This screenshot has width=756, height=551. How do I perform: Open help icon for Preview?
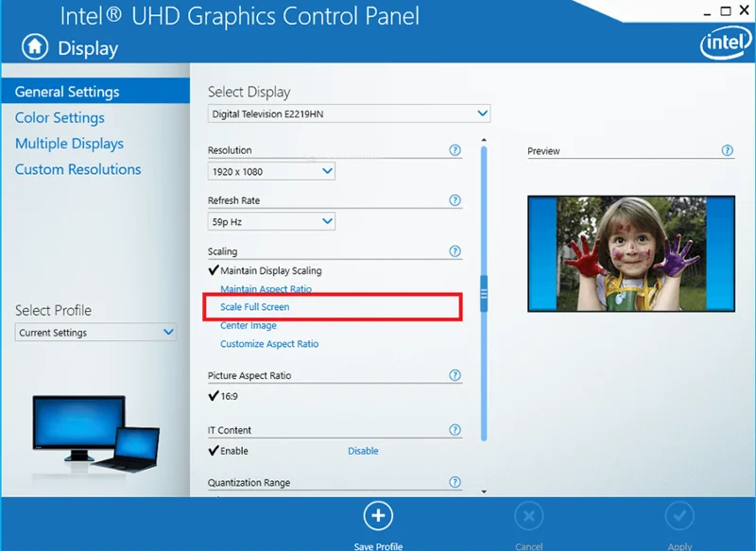coord(727,150)
